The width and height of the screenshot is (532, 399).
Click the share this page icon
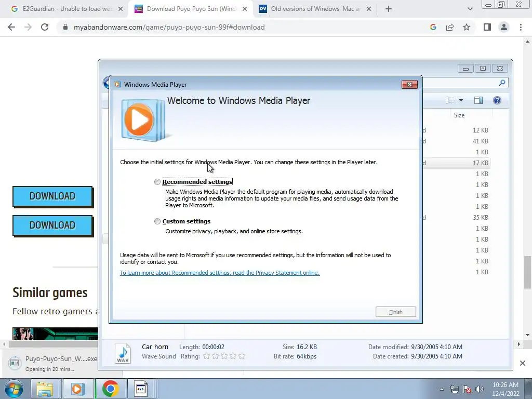pos(450,27)
